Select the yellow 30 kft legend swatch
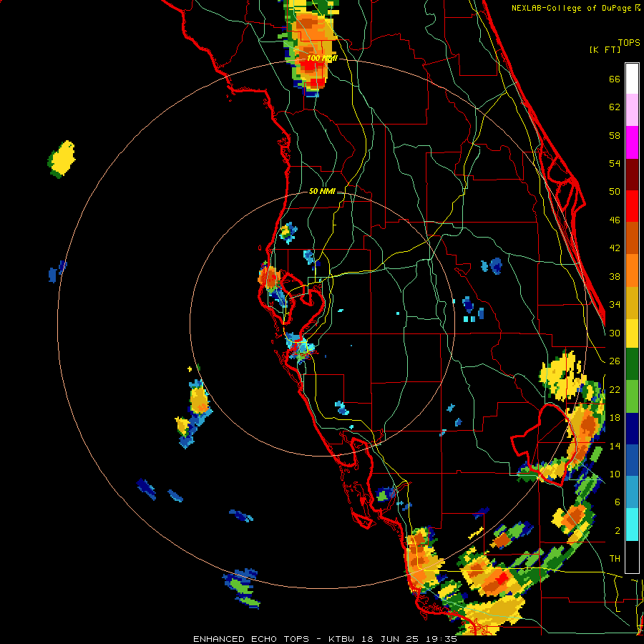Viewport: 644px width, 644px height. pyautogui.click(x=632, y=333)
